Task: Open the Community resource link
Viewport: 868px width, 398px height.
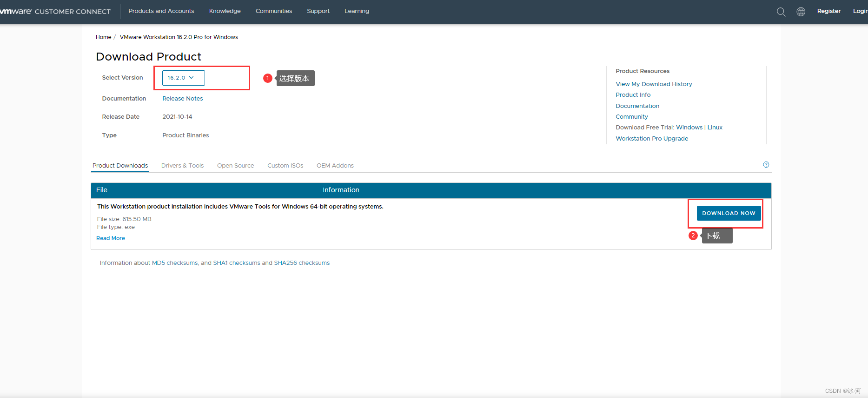Action: (x=631, y=117)
